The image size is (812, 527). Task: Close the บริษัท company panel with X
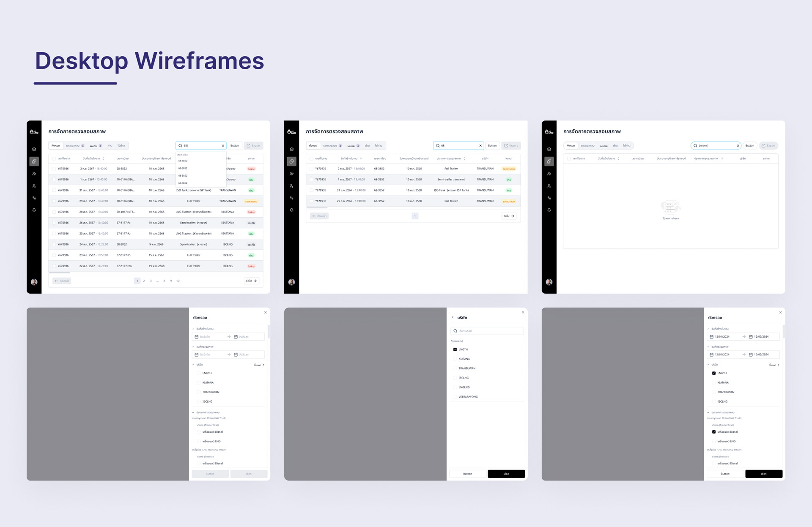point(523,312)
